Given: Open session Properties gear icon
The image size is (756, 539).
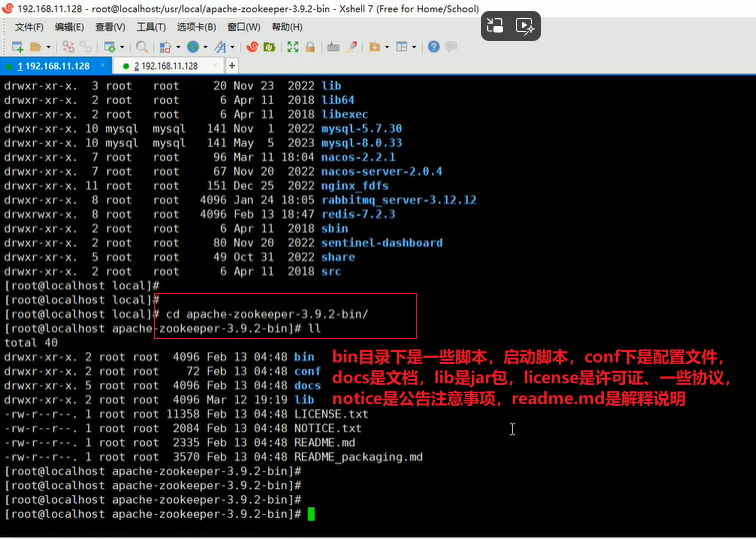Looking at the screenshot, I should coord(110,47).
